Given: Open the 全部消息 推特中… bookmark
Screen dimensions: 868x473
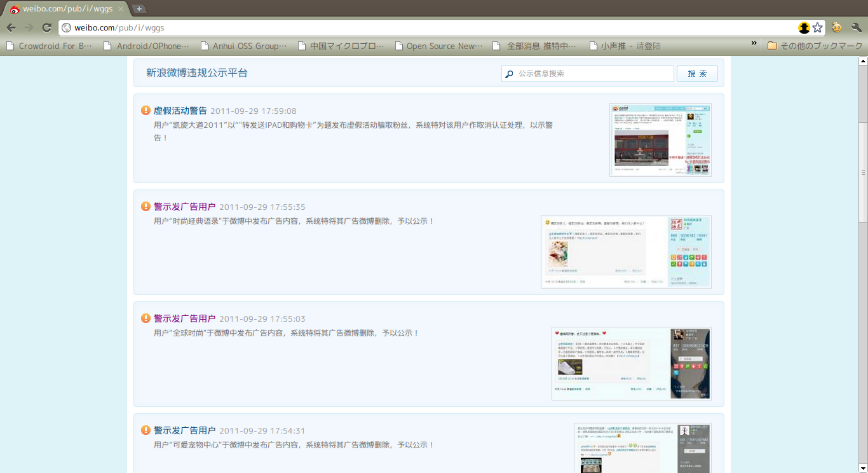Looking at the screenshot, I should [536, 46].
